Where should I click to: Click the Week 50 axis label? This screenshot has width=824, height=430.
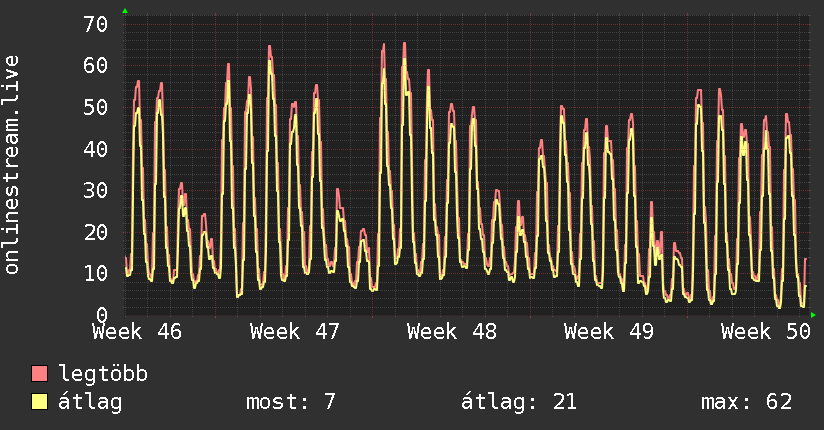(766, 332)
